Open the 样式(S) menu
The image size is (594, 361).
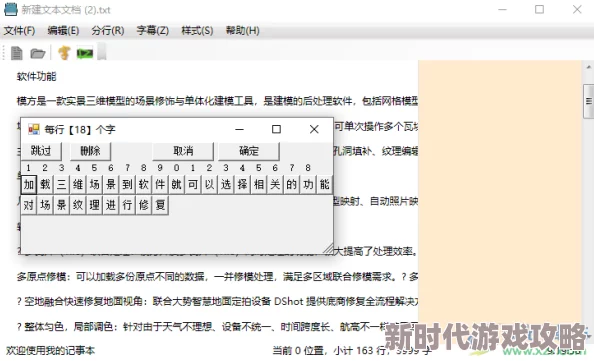(x=197, y=31)
